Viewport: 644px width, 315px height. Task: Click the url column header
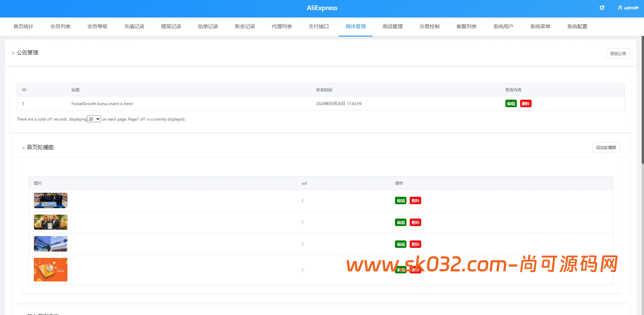click(304, 183)
